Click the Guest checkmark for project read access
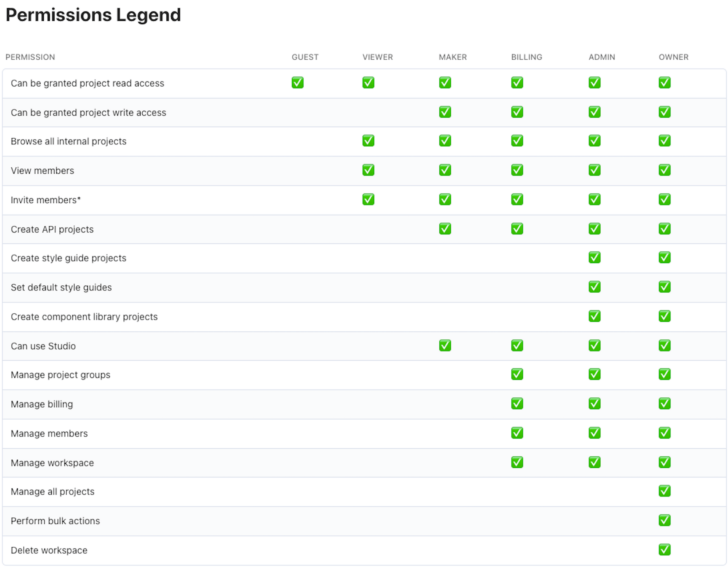This screenshot has height=567, width=728. pos(297,83)
